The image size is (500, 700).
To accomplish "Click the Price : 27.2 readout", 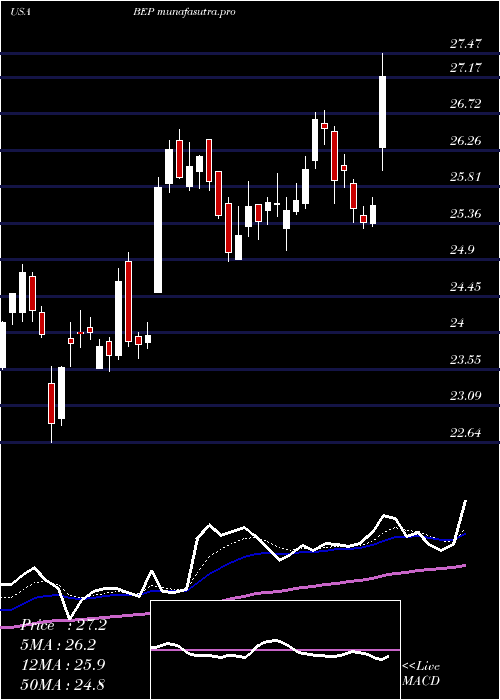I will 63,625.
